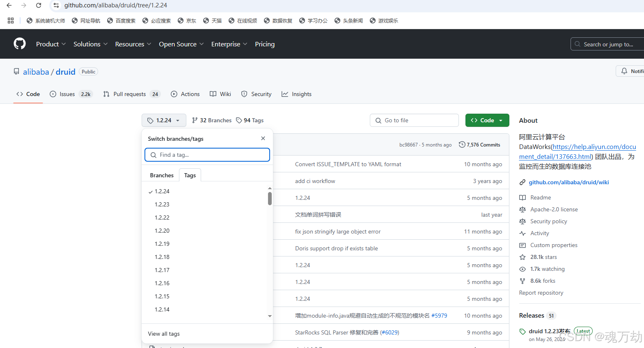Open the Issues tab

click(71, 94)
